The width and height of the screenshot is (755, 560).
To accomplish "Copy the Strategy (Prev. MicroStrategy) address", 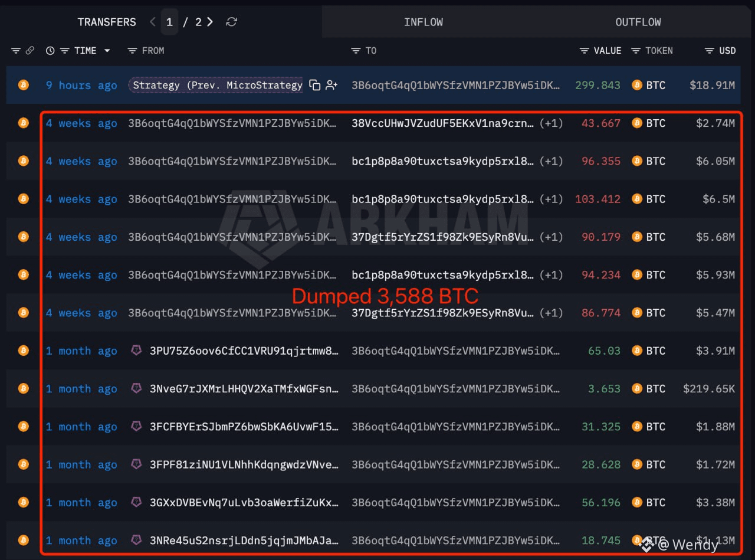I will (315, 85).
